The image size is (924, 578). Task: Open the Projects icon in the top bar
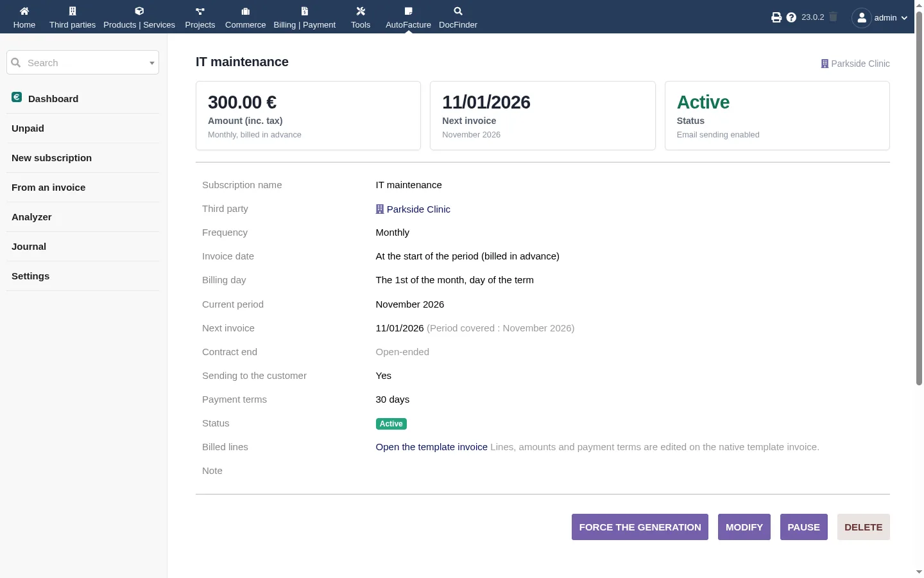[200, 11]
